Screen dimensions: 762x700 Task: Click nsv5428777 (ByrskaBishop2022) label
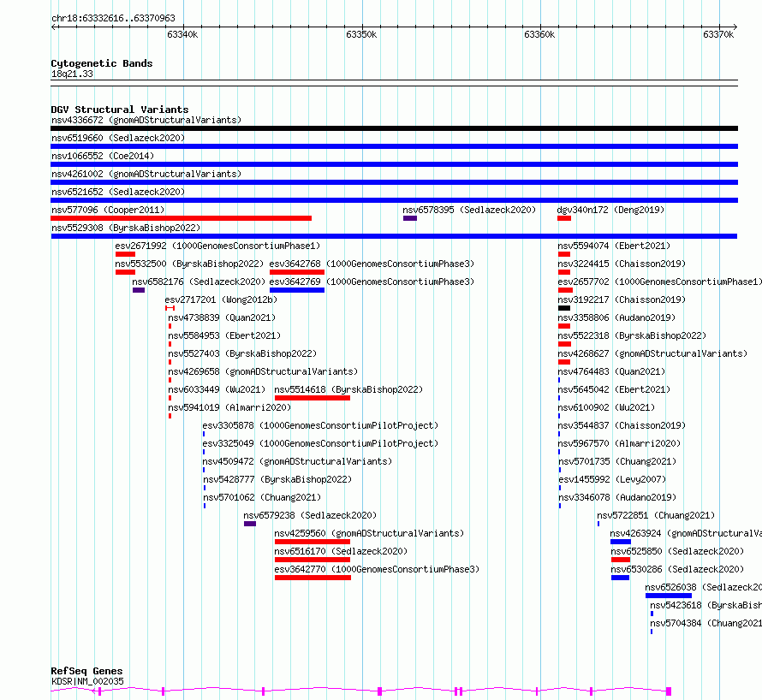click(277, 479)
